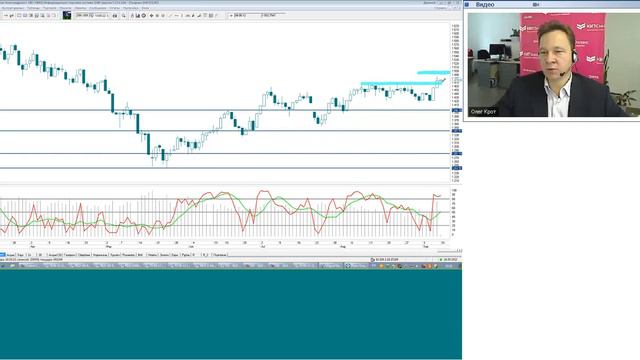This screenshot has width=640, height=360.
Task: Click the round target icon in the toolbar
Action: tap(144, 16)
